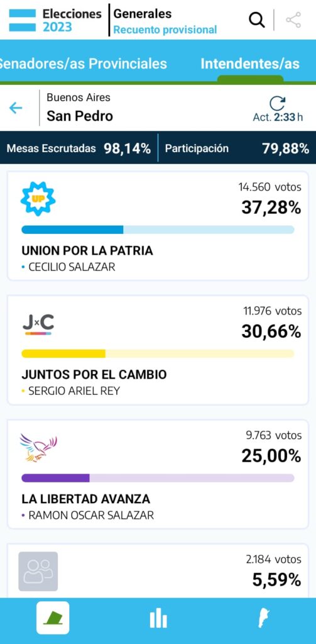Refresh results with the circular arrow icon
This screenshot has width=316, height=644.
(x=278, y=103)
